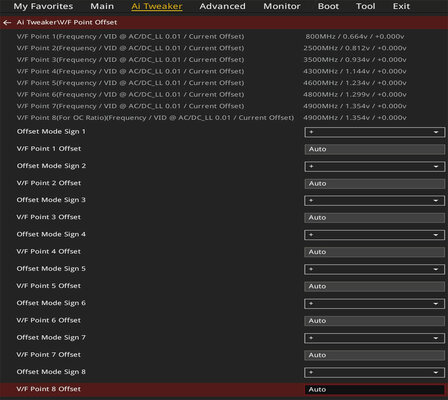Open the Offset Mode Sign 5 dropdown
Viewport: 448px width, 400px height.
pos(374,269)
